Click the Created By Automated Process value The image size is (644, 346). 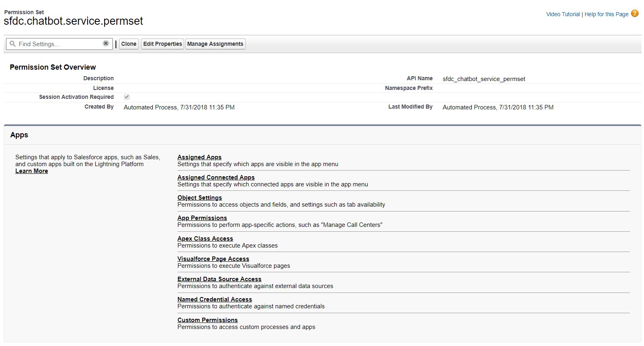(x=179, y=107)
